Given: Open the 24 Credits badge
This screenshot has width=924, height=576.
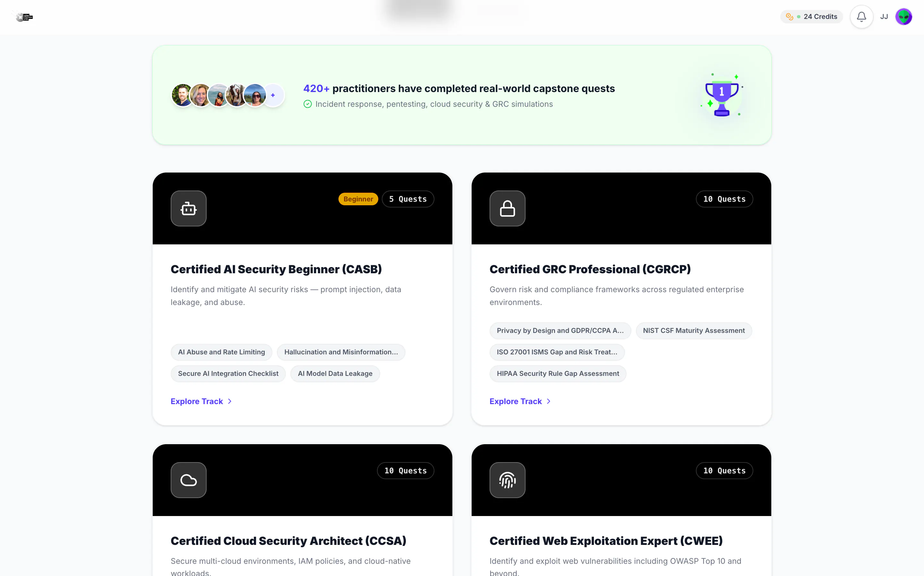Looking at the screenshot, I should click(812, 17).
